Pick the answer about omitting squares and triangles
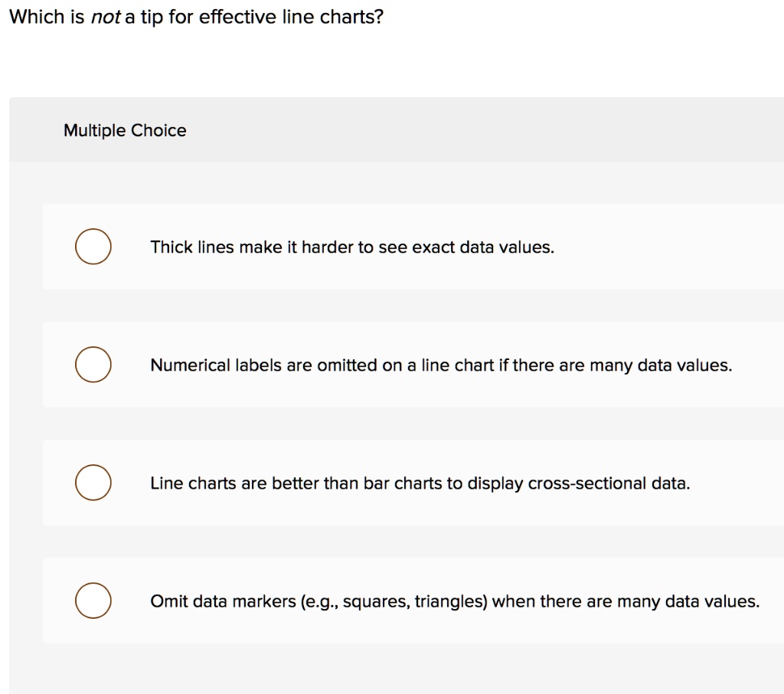 [x=456, y=601]
